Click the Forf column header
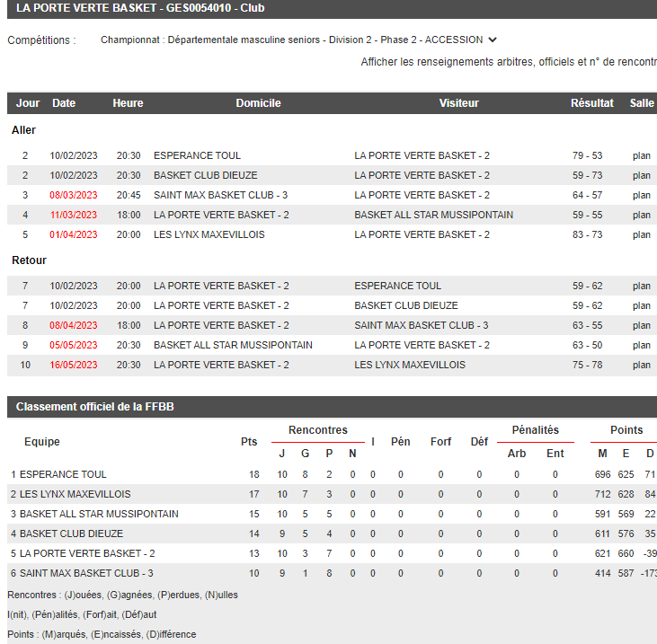The width and height of the screenshot is (657, 644). (440, 442)
